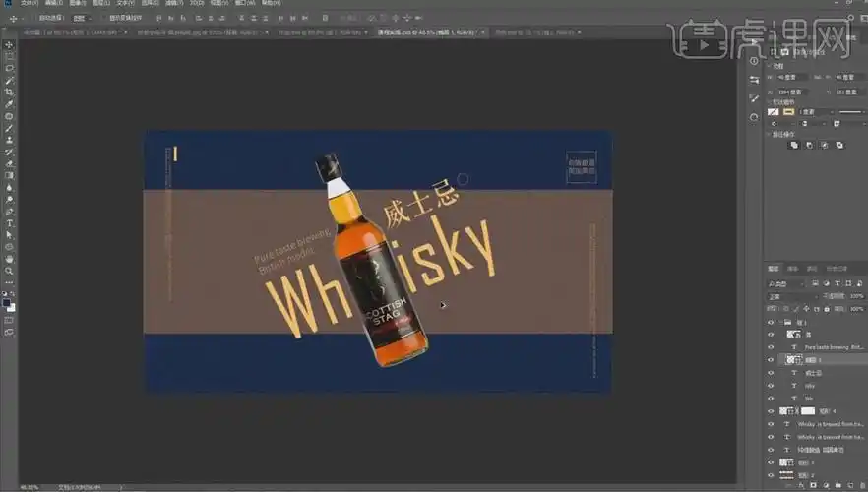Select the Move tool in the toolbox
This screenshot has height=492, width=868.
click(x=9, y=45)
